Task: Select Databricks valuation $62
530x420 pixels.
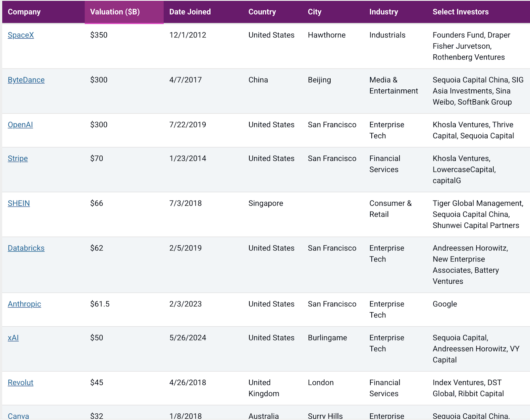Action: (97, 248)
